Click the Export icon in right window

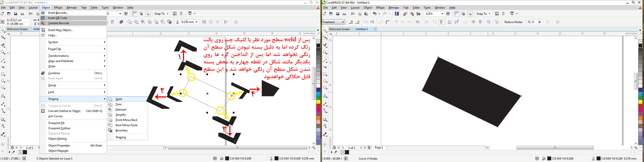(x=412, y=14)
